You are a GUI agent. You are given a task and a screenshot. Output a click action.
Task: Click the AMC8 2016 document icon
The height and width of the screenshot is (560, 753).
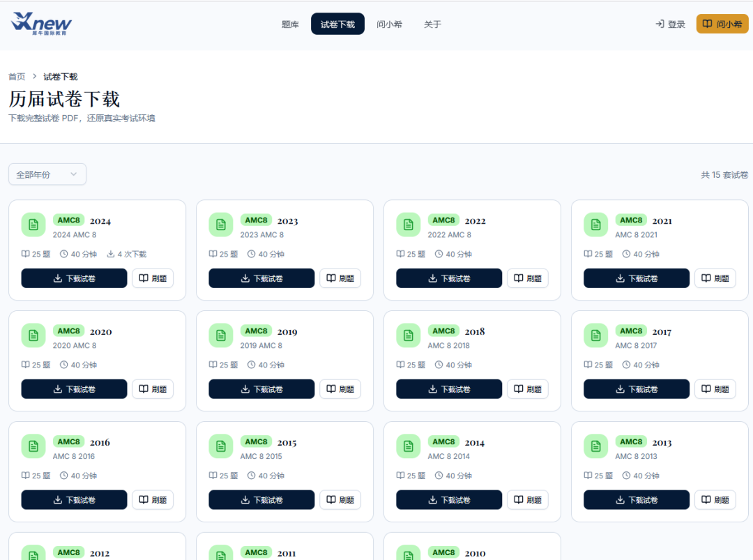click(x=33, y=446)
